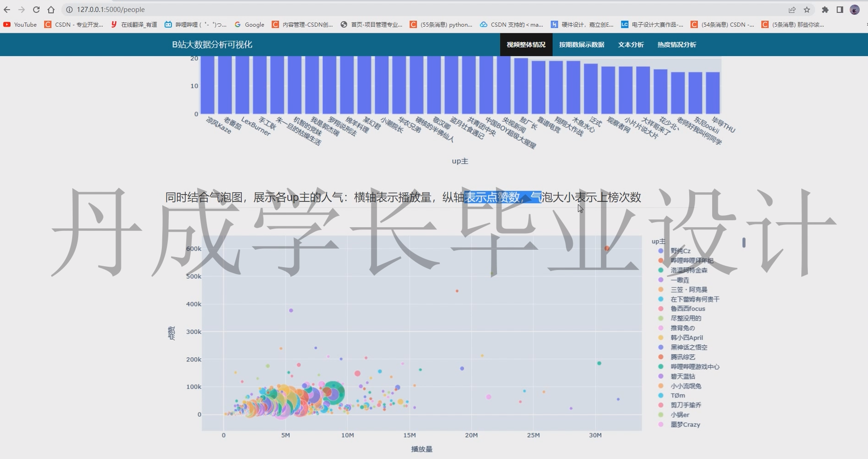
Task: Open the 电子设计大赛作品 bookmark
Action: [652, 25]
